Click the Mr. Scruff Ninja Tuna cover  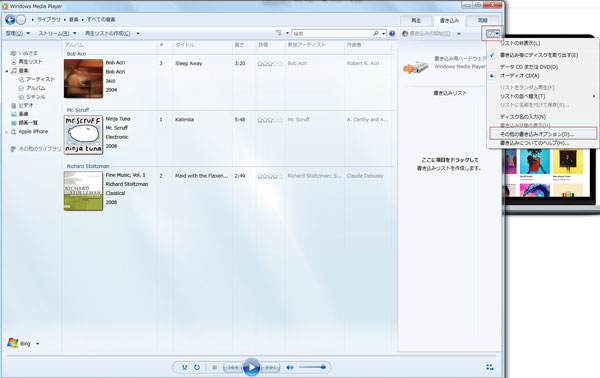83,135
